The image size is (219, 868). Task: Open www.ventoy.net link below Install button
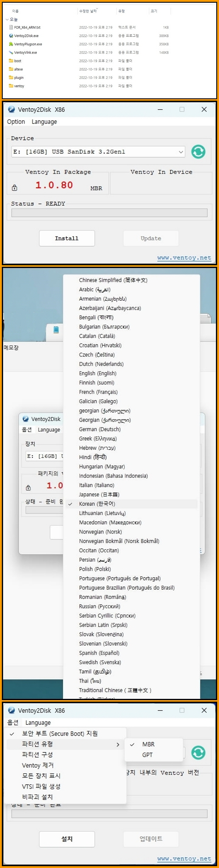[x=184, y=258]
